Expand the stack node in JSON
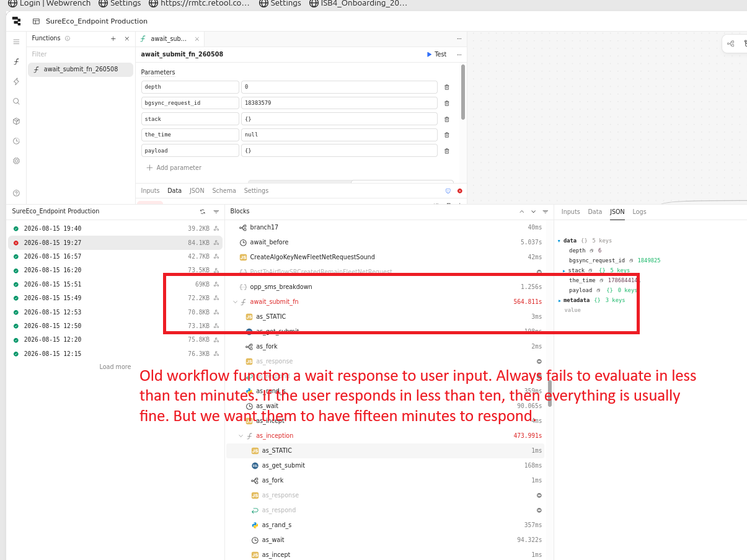The height and width of the screenshot is (560, 747). click(564, 270)
